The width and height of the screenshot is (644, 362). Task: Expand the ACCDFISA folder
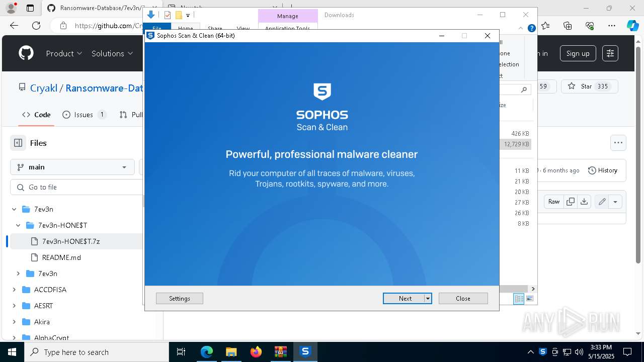click(14, 290)
